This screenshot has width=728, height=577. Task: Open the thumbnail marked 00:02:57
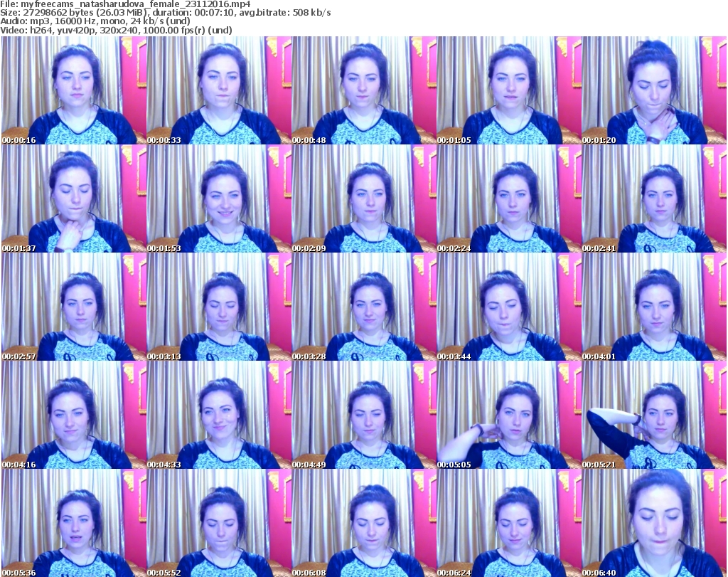pos(74,307)
